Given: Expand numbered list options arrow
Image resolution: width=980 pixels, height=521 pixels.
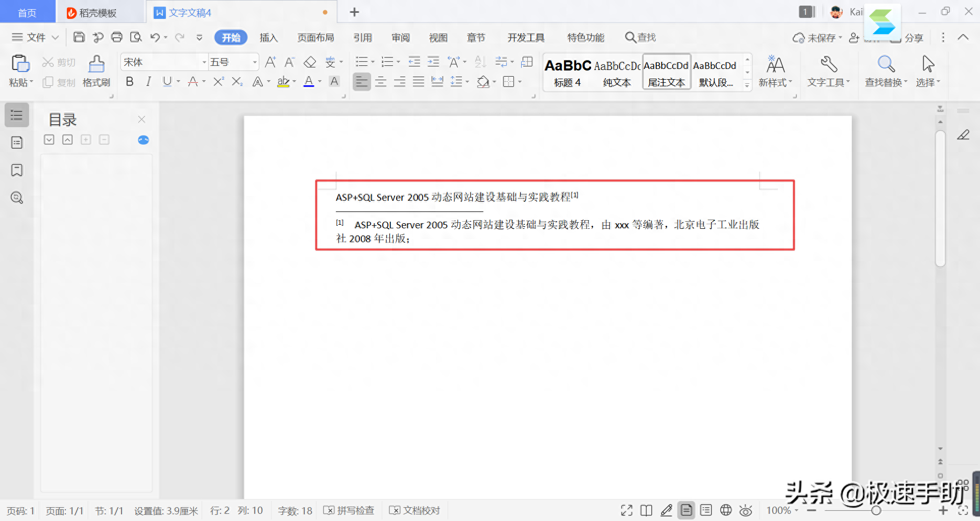Looking at the screenshot, I should [398, 62].
